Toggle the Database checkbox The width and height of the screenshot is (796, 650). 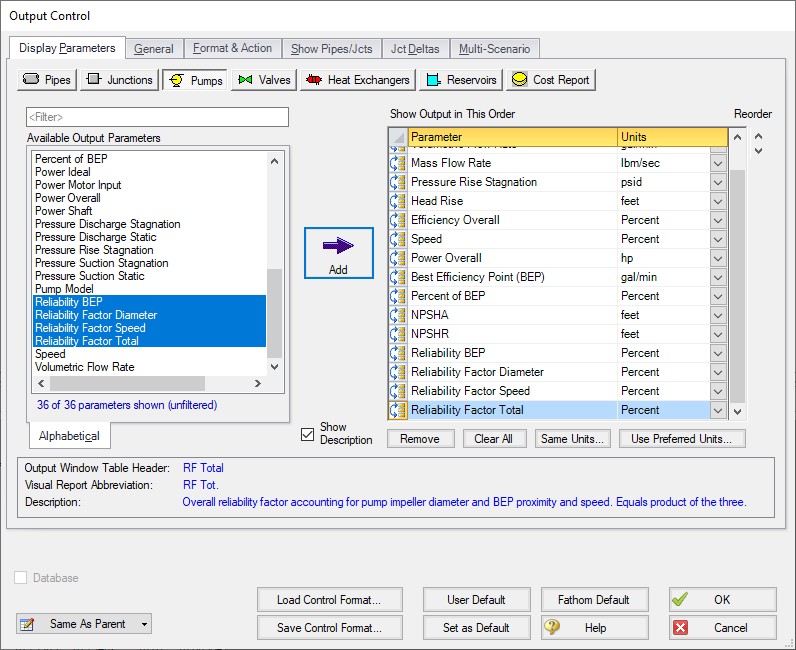(x=20, y=577)
